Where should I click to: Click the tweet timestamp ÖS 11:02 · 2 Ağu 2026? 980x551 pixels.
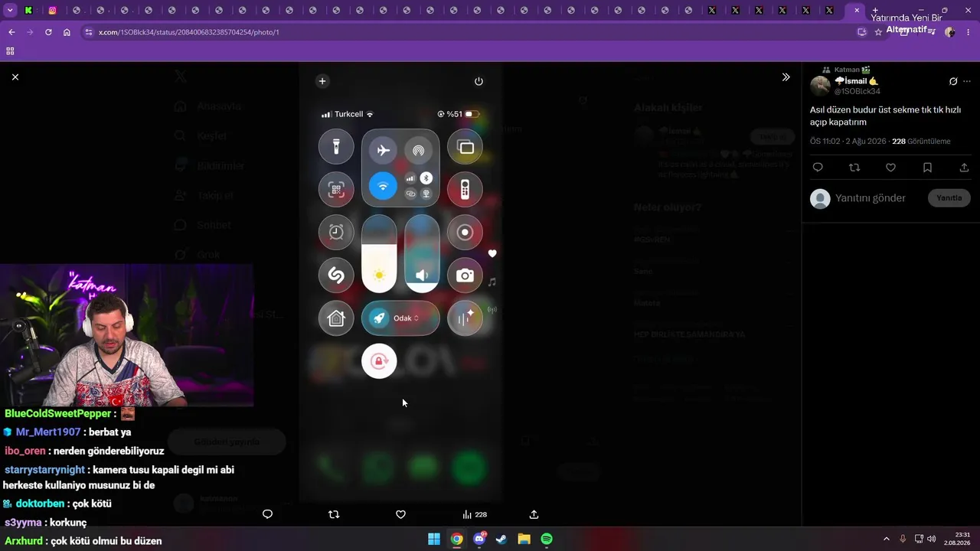[848, 142]
